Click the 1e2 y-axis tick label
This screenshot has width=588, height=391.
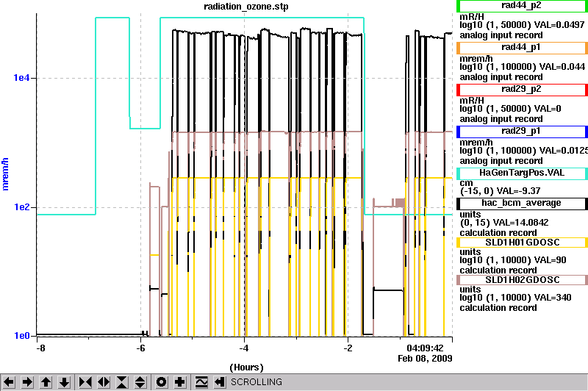point(21,207)
